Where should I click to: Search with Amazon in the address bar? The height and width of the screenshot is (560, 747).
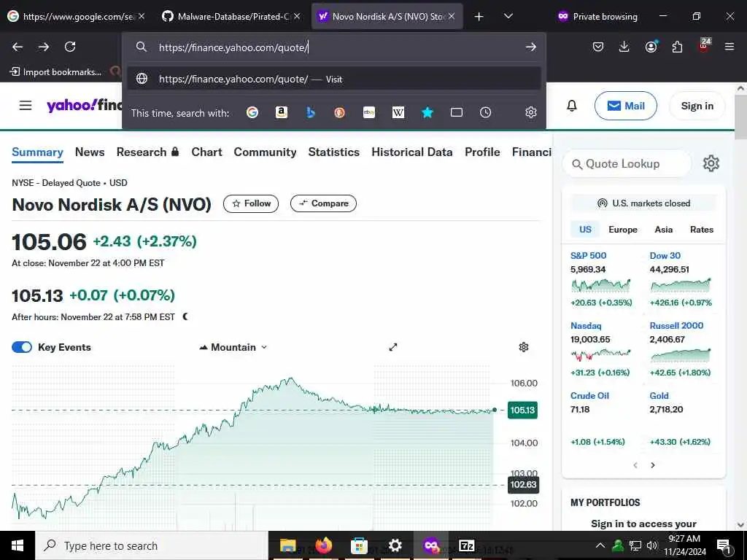tap(282, 112)
